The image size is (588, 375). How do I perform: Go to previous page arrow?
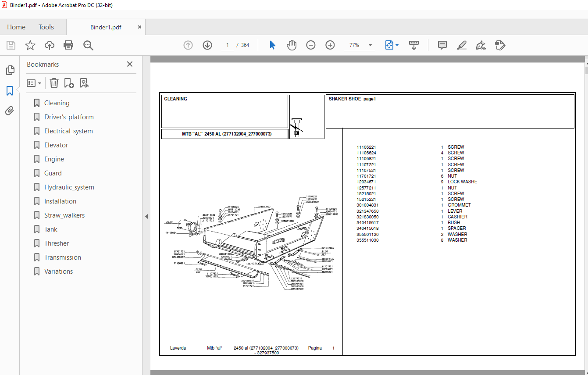[188, 45]
